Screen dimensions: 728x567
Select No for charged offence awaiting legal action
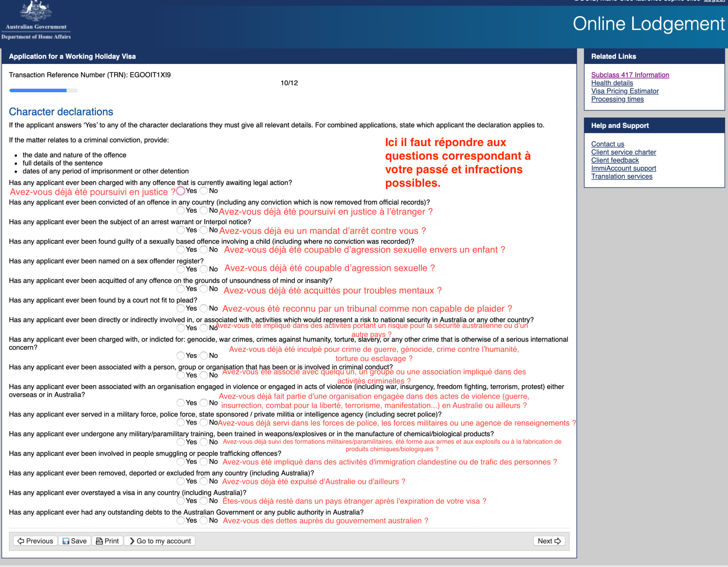point(204,191)
